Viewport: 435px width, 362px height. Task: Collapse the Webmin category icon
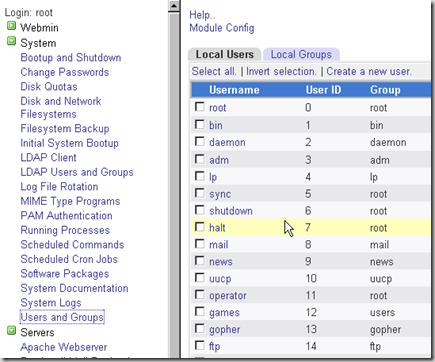click(12, 26)
